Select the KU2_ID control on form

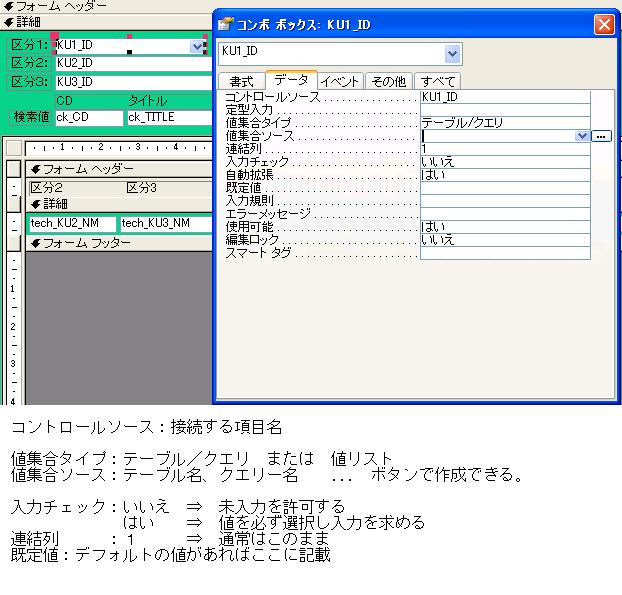point(130,63)
